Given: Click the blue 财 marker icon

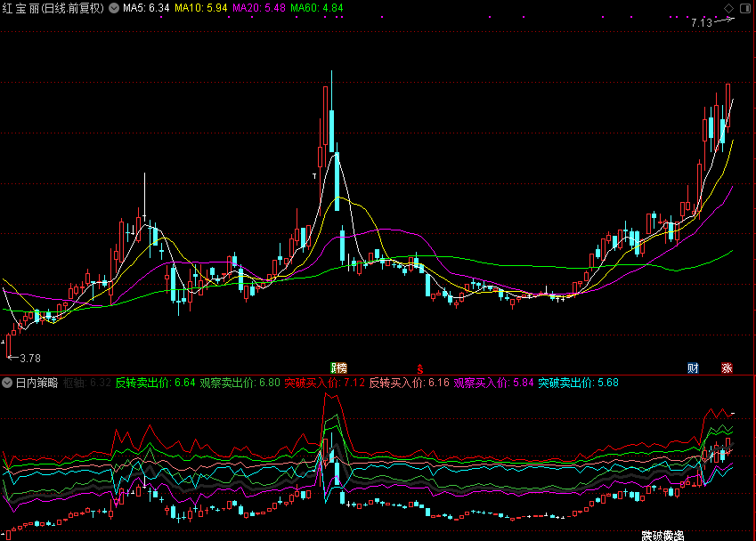Looking at the screenshot, I should 692,367.
